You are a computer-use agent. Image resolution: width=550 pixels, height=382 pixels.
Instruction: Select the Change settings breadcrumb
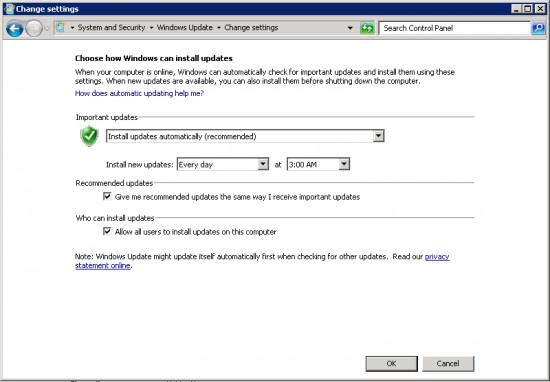(251, 27)
